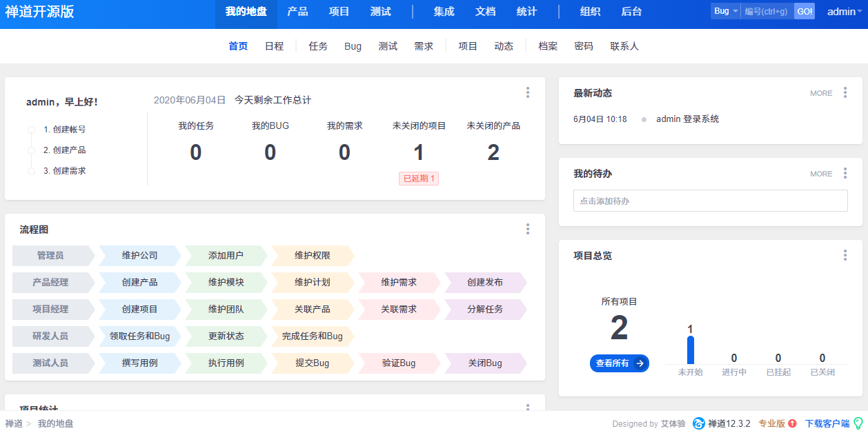The image size is (868, 433).
Task: Click the 点击添加待办 input field
Action: tap(710, 201)
